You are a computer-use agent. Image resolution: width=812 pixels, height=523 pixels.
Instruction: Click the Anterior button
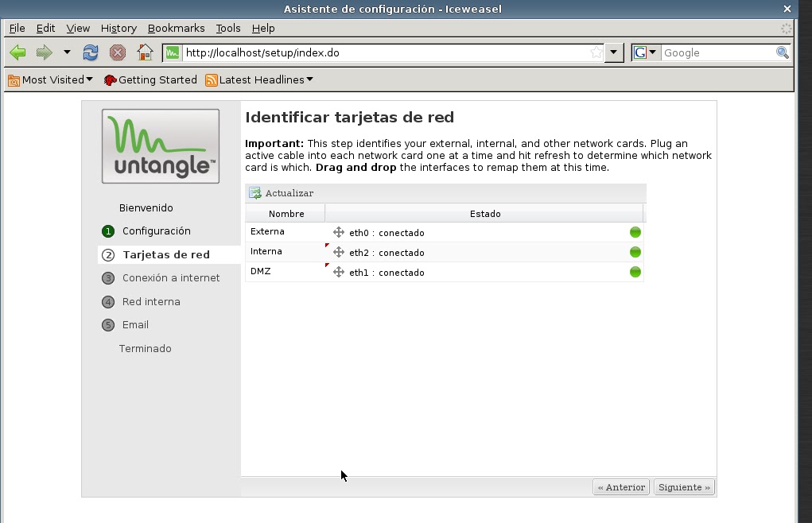point(620,486)
